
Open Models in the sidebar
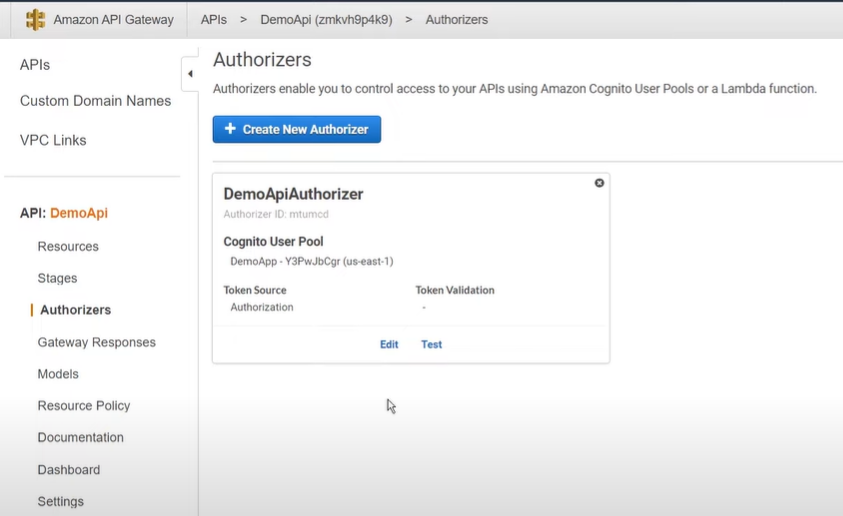coord(58,374)
